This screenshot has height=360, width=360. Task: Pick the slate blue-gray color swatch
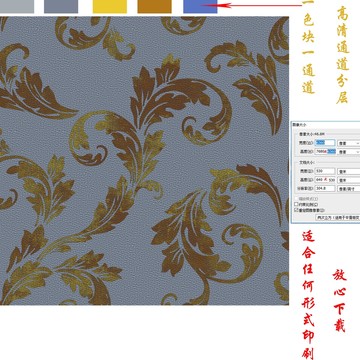point(61,6)
